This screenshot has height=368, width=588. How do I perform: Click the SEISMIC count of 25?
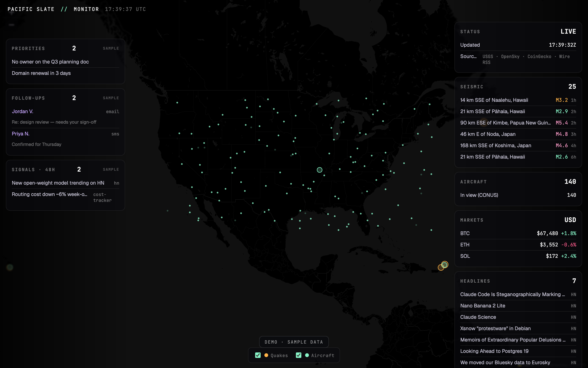pos(572,87)
